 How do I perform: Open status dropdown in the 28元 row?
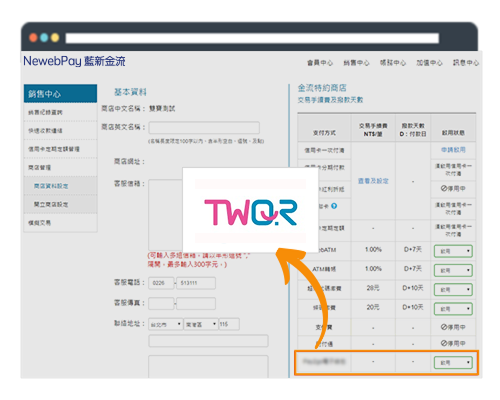[453, 289]
